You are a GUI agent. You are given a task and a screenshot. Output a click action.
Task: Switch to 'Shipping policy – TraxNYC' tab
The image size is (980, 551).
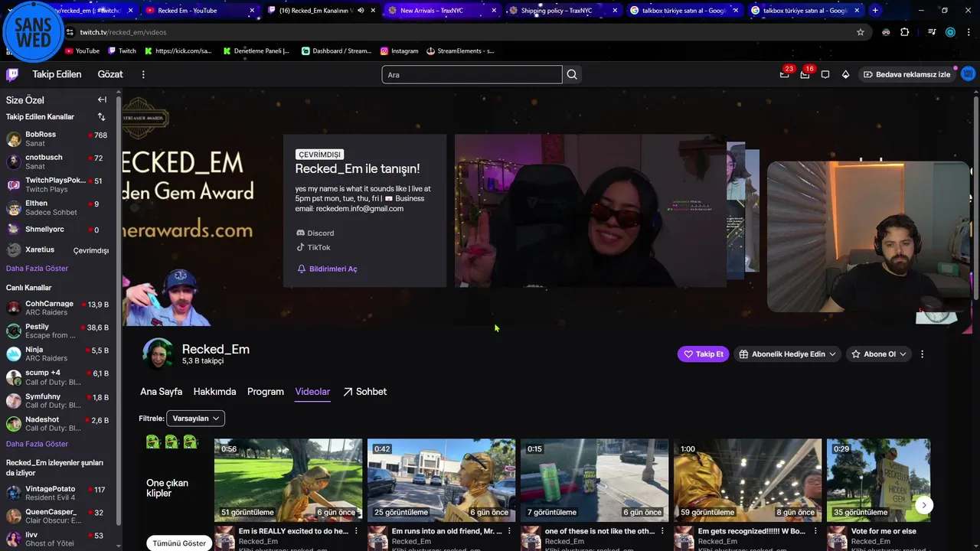click(564, 11)
